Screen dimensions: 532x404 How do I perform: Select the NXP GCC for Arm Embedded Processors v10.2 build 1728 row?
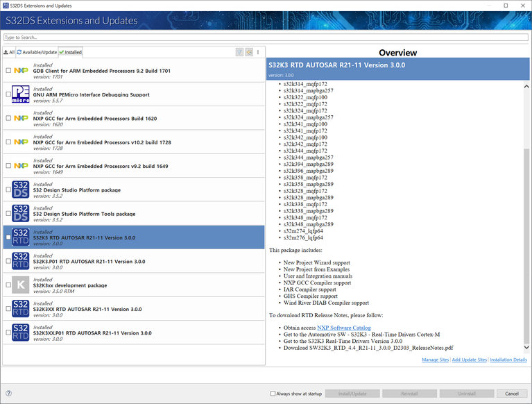pyautogui.click(x=134, y=142)
